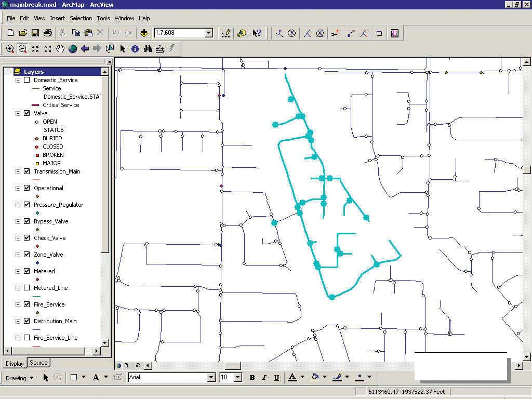Uncheck the Valve layer
The image size is (532, 399).
coord(27,113)
